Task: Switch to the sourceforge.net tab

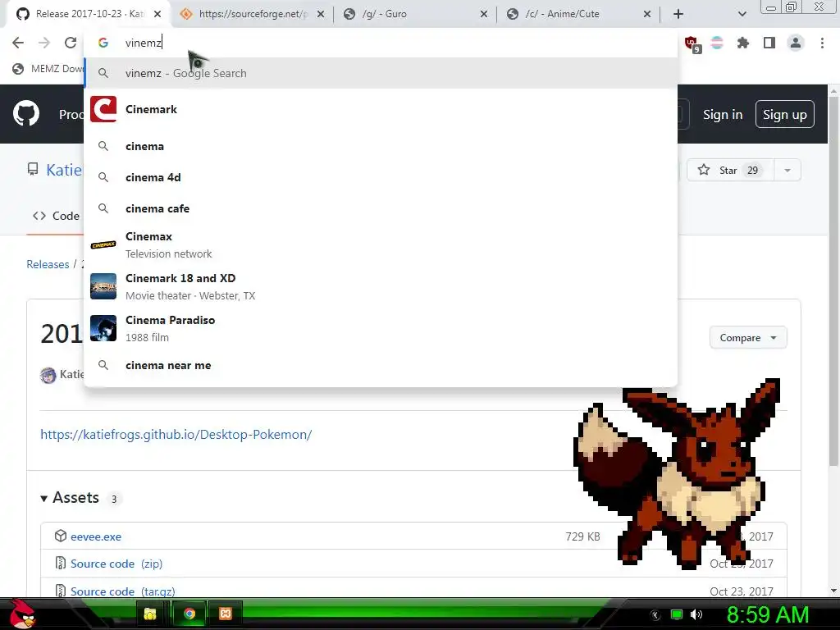Action: [x=252, y=14]
